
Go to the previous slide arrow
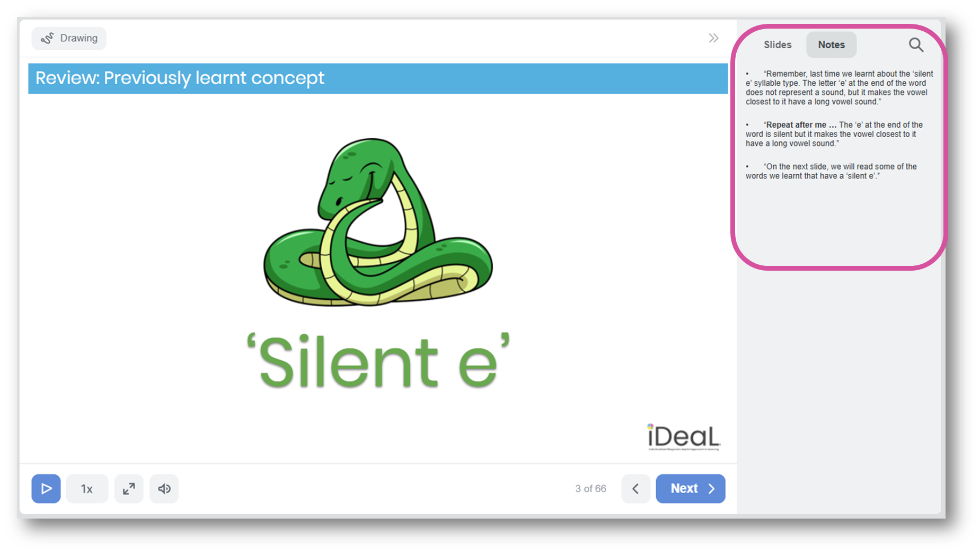635,488
